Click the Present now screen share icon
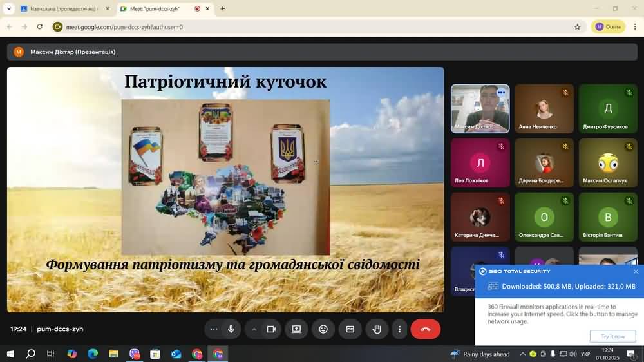Viewport: 644px width, 362px height. tap(296, 329)
